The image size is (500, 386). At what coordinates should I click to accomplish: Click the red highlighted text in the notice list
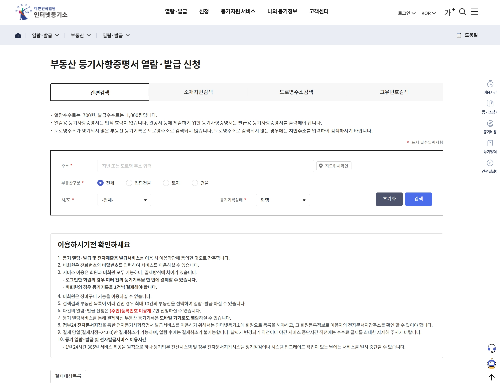point(130,311)
